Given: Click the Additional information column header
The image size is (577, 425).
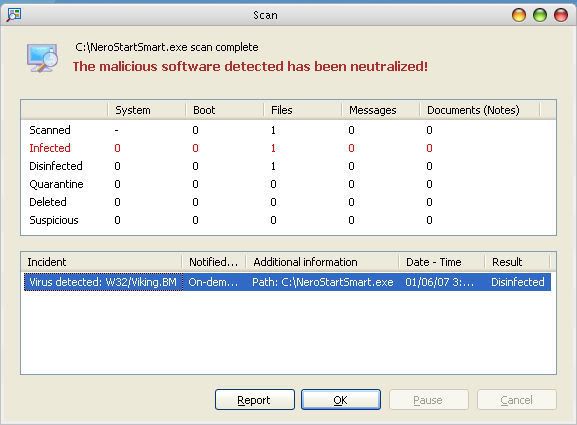Looking at the screenshot, I should (322, 262).
